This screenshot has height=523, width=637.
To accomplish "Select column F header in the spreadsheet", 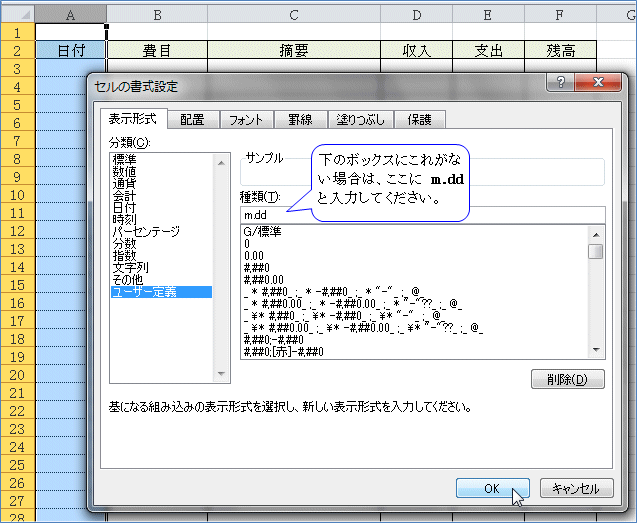I will coord(560,15).
